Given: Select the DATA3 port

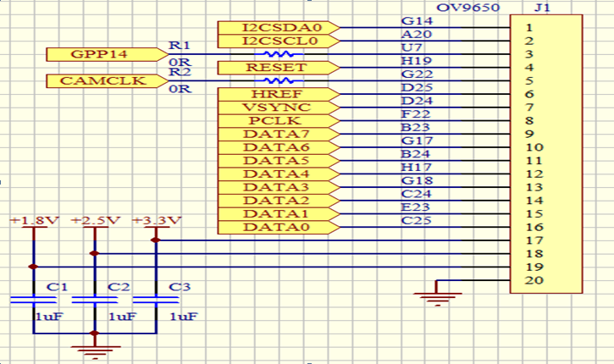Looking at the screenshot, I should click(x=279, y=187).
